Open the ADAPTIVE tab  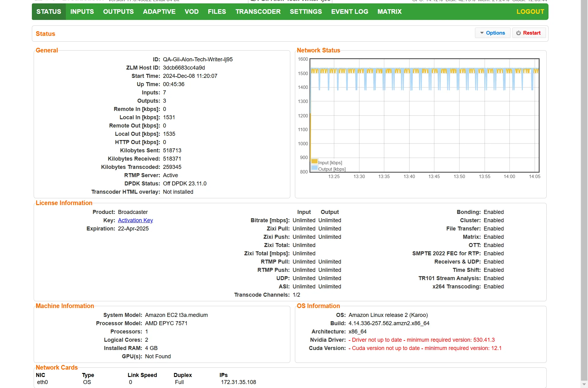click(x=159, y=12)
